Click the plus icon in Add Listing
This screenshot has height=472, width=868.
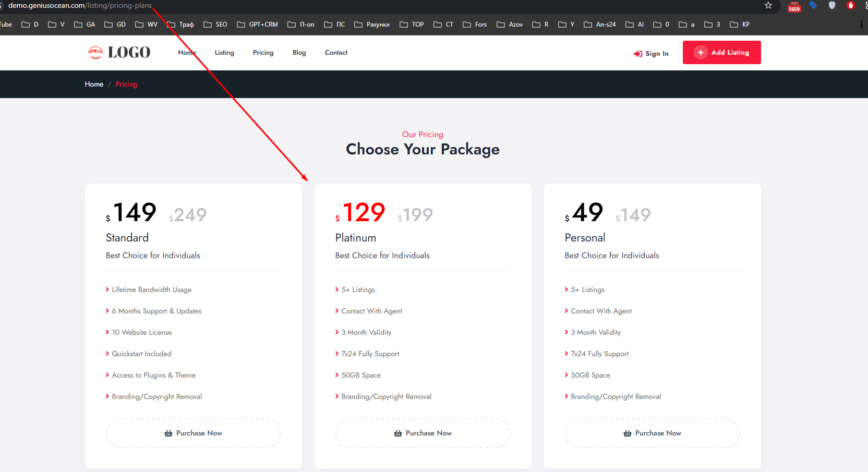pos(701,53)
